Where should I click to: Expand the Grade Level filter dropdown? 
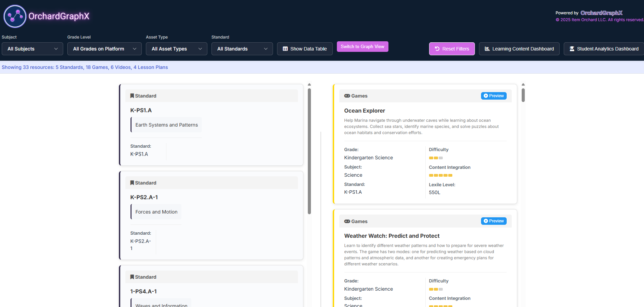[104, 49]
